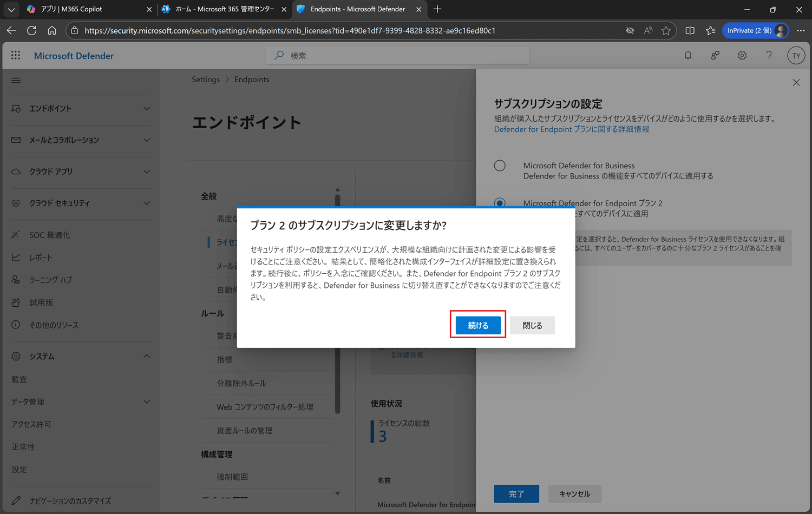
Task: Click the split screen icon in the browser toolbar
Action: click(690, 30)
